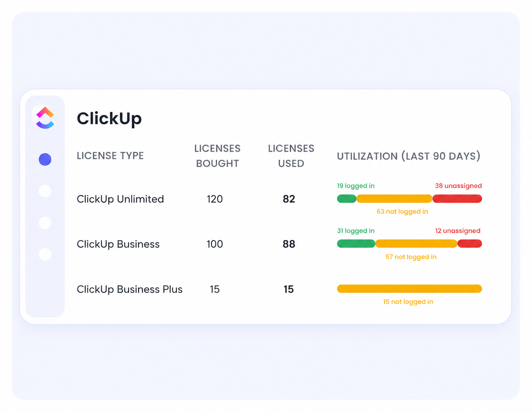Image resolution: width=532 pixels, height=412 pixels.
Task: Click the '57 not logged in' label
Action: [411, 257]
